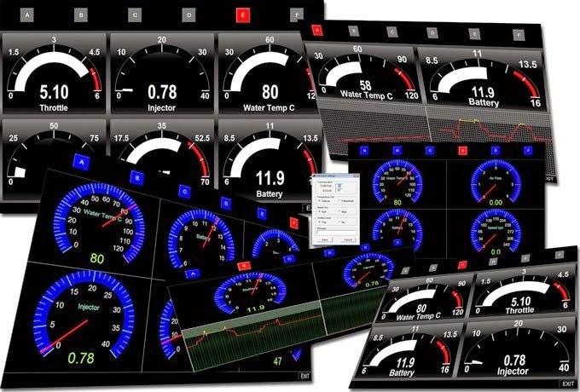This screenshot has height=392, width=580.
Task: Click red page A on top-right graph dashboard
Action: (x=317, y=31)
